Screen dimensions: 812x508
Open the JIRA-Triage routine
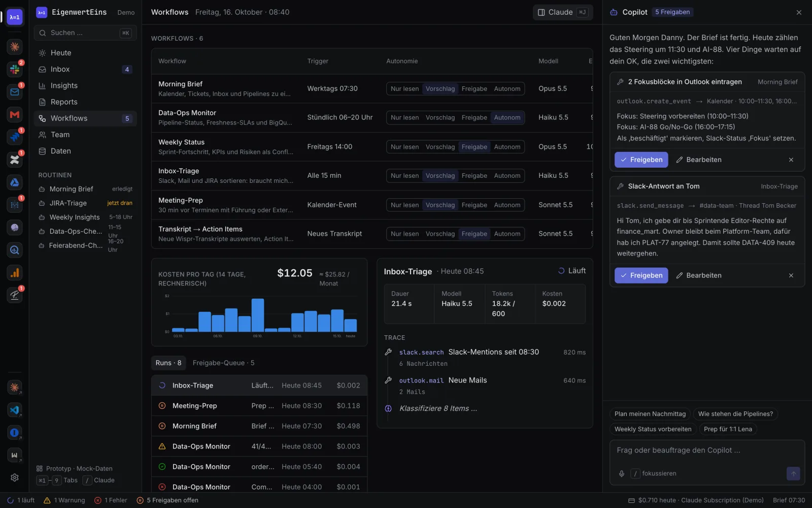coord(85,203)
